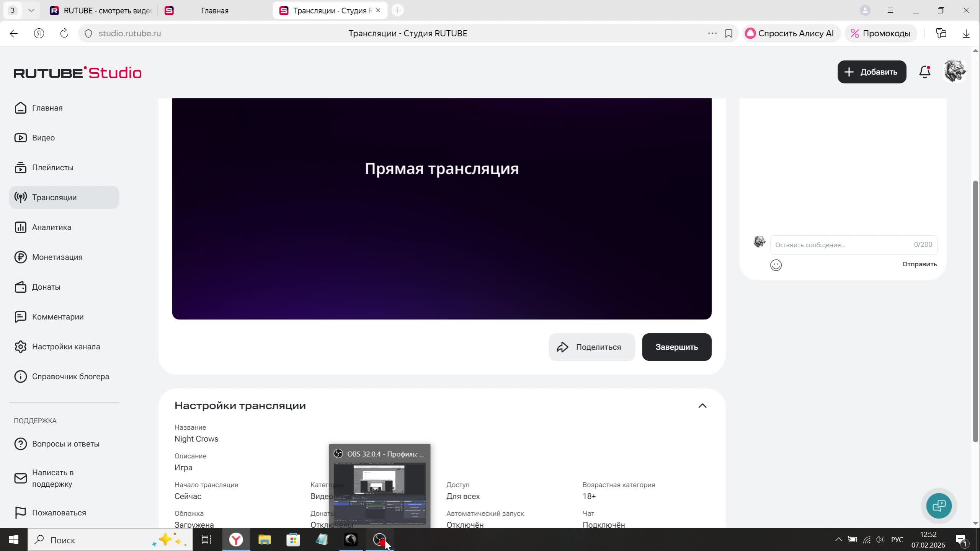Open the notifications bell icon
980x551 pixels.
[x=924, y=72]
